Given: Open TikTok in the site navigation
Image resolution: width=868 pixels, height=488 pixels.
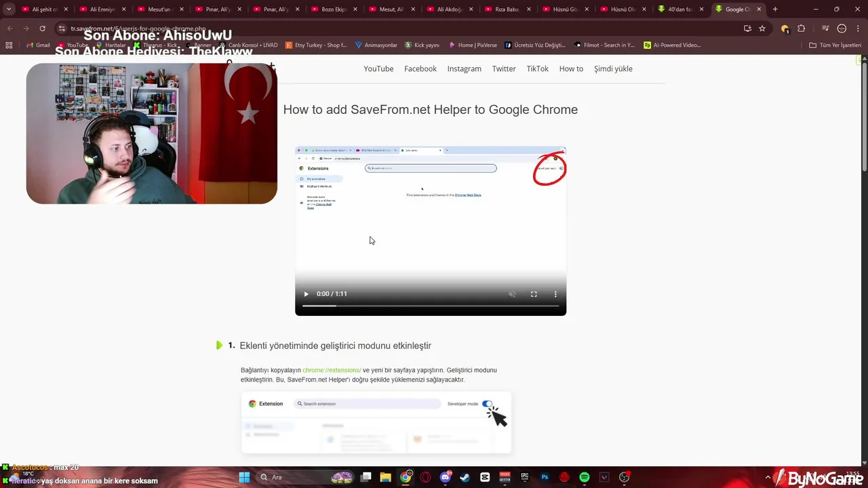Looking at the screenshot, I should (538, 68).
